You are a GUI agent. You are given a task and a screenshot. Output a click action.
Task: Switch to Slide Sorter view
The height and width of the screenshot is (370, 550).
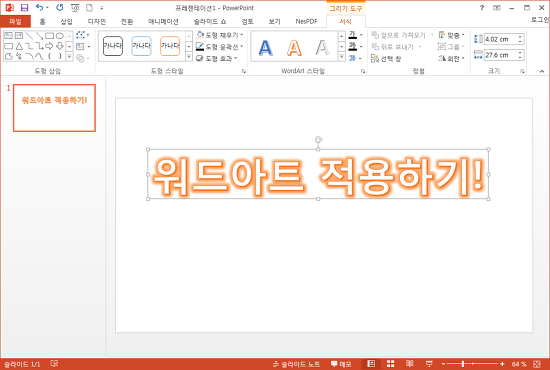coord(390,364)
